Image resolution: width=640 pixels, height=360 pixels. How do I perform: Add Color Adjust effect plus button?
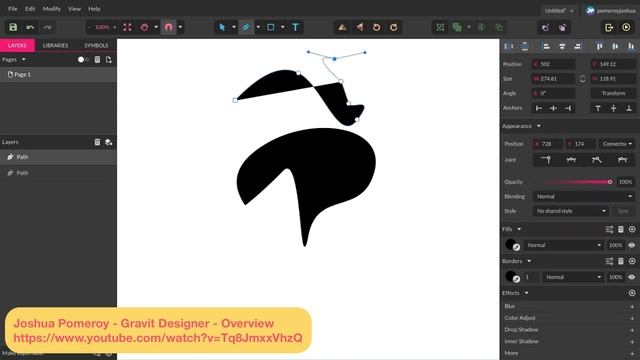(632, 318)
